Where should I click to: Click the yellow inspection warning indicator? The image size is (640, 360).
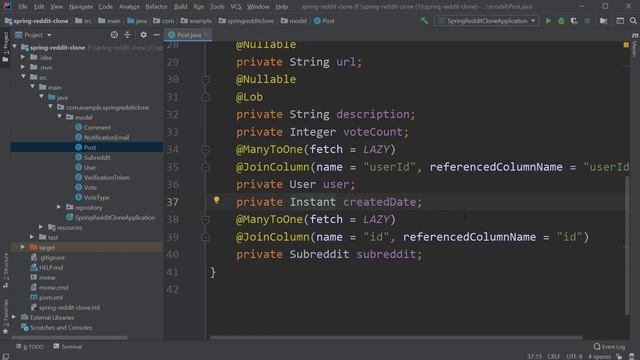[626, 45]
